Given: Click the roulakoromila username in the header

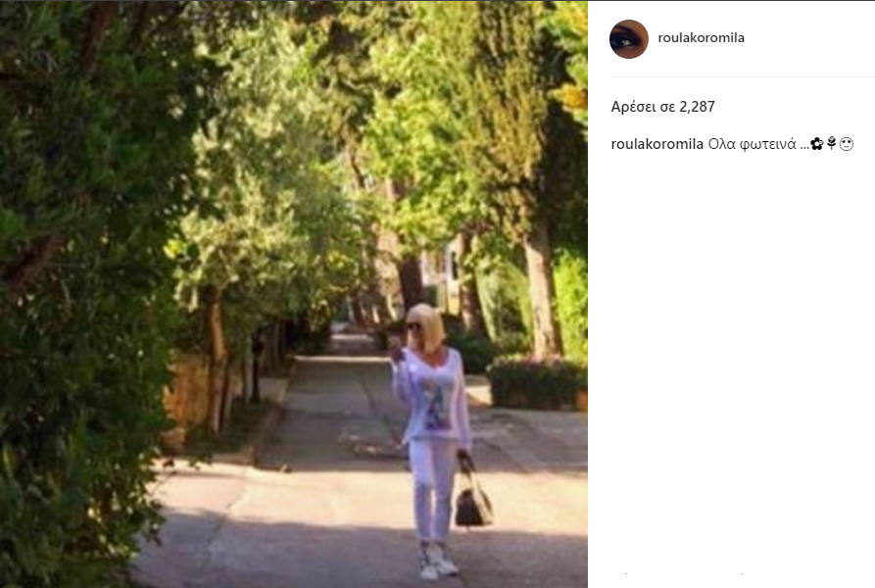Looking at the screenshot, I should point(701,38).
